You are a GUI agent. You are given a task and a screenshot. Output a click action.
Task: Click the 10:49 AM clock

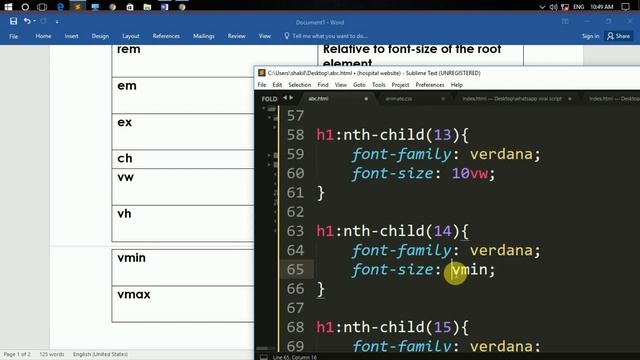click(x=602, y=7)
